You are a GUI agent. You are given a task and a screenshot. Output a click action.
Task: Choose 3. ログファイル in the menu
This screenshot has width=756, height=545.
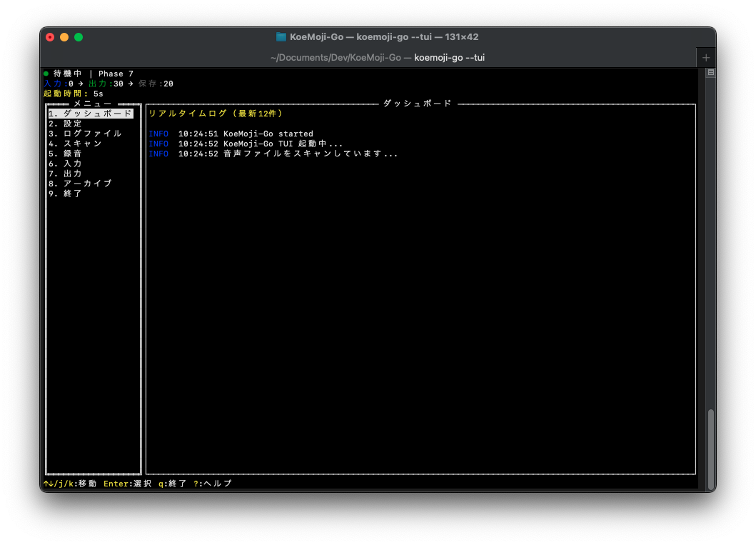[x=86, y=134]
